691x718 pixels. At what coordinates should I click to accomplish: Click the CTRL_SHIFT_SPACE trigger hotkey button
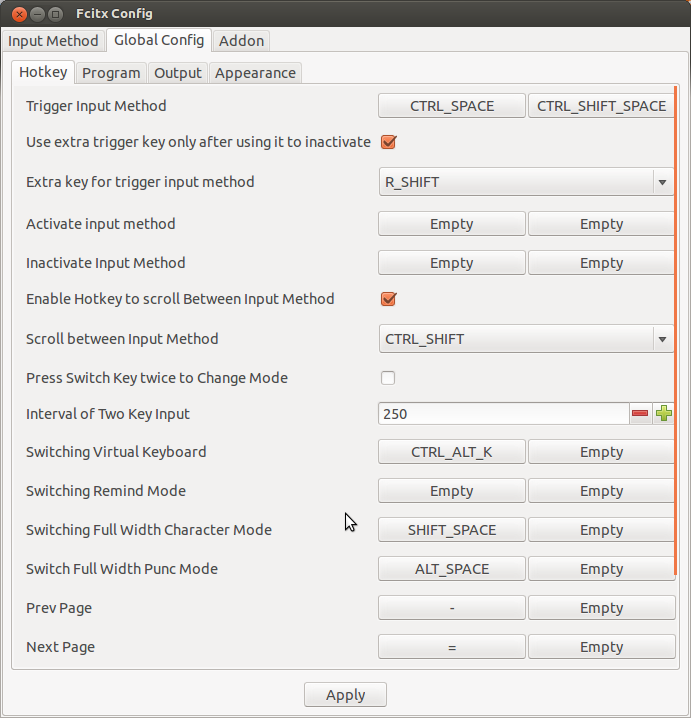[x=601, y=106]
